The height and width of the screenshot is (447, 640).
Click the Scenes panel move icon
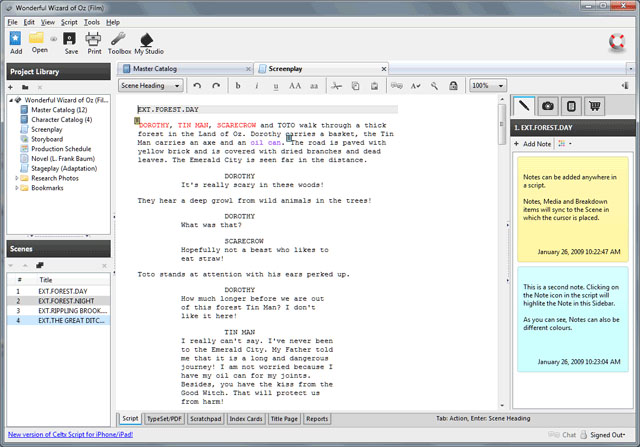[40, 265]
